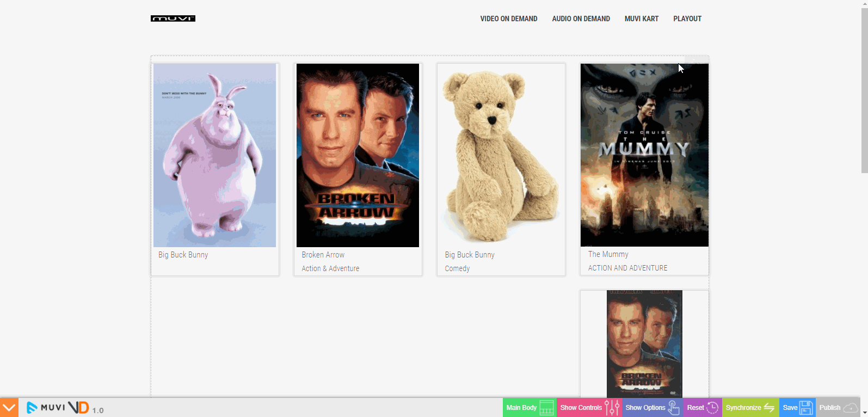868x417 pixels.
Task: Open the Muvi Kart menu
Action: point(642,19)
